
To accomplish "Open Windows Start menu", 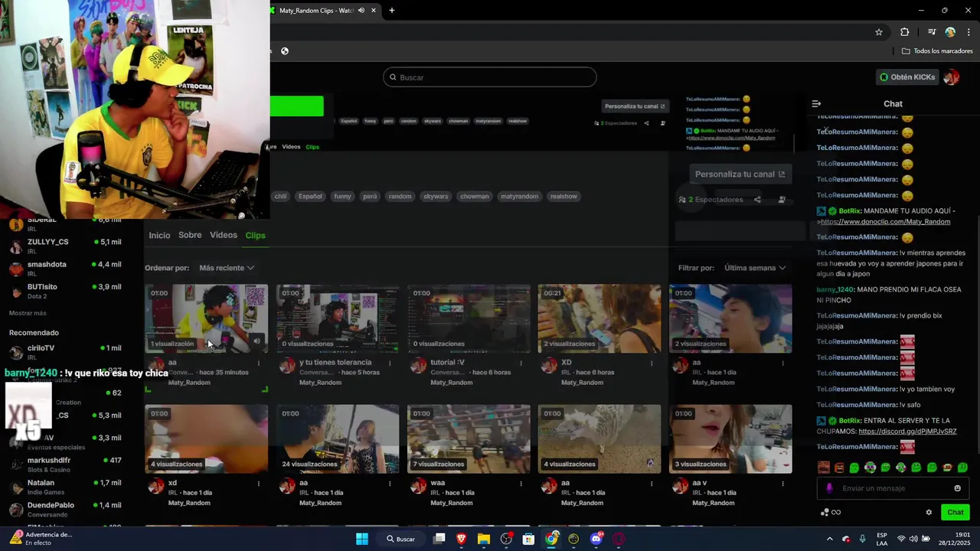I will [x=362, y=539].
